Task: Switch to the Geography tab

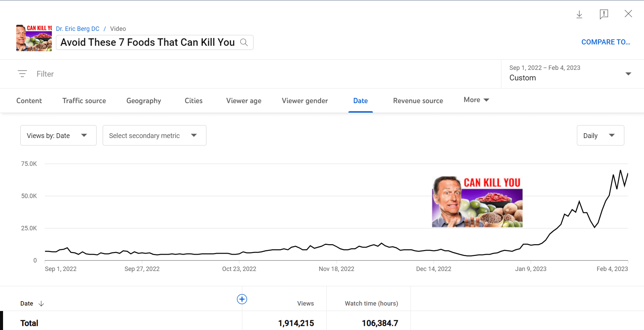Action: (144, 101)
